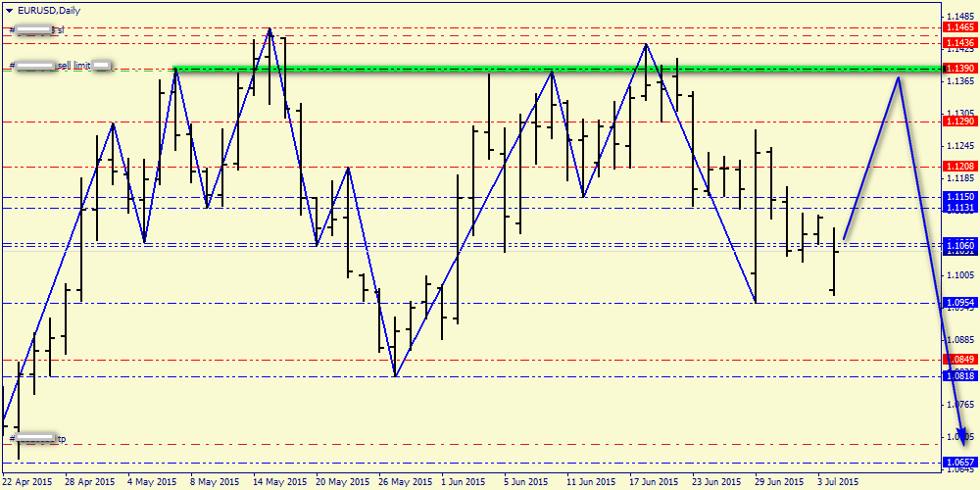Click the 14 May 2015 date label
Viewport: 980px width, 490px height.
pyautogui.click(x=276, y=482)
